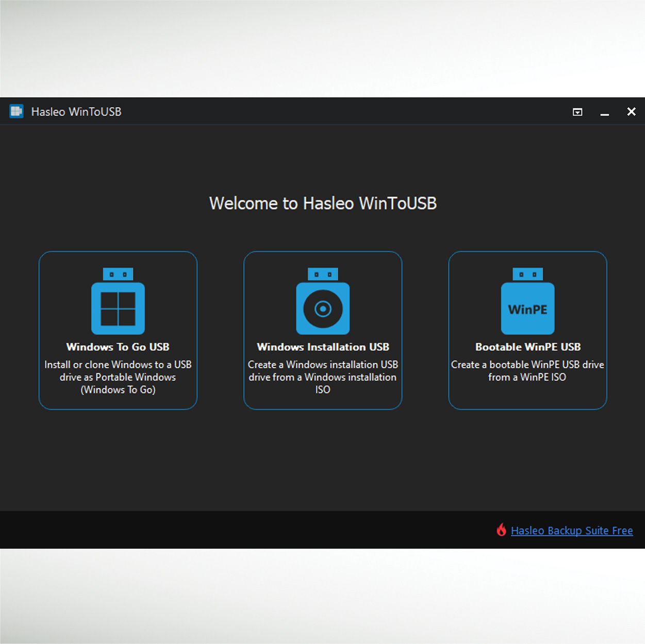Open the title bar dropdown menu button
The width and height of the screenshot is (645, 644).
[x=577, y=112]
